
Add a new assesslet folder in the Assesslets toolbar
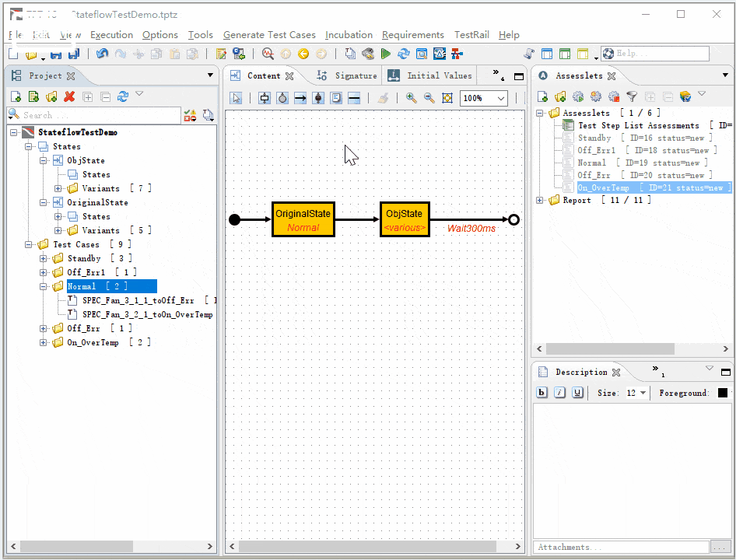coord(560,96)
